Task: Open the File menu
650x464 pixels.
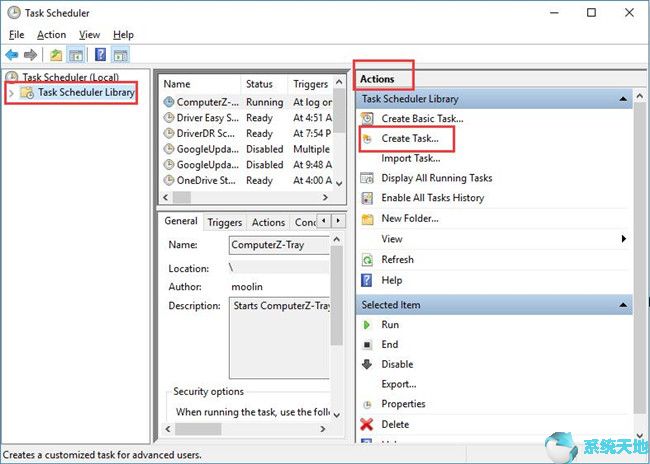Action: (x=17, y=35)
